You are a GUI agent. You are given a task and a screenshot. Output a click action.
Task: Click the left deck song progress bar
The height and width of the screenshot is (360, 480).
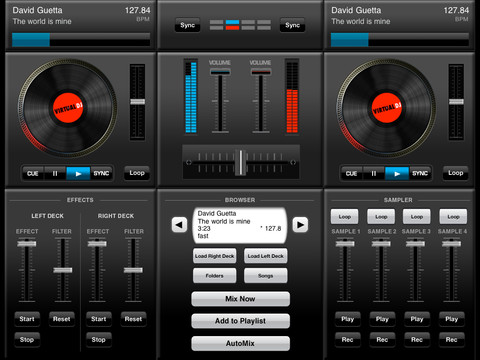click(x=81, y=40)
